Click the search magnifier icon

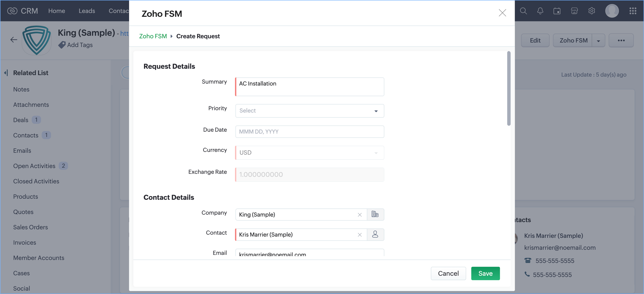(523, 11)
